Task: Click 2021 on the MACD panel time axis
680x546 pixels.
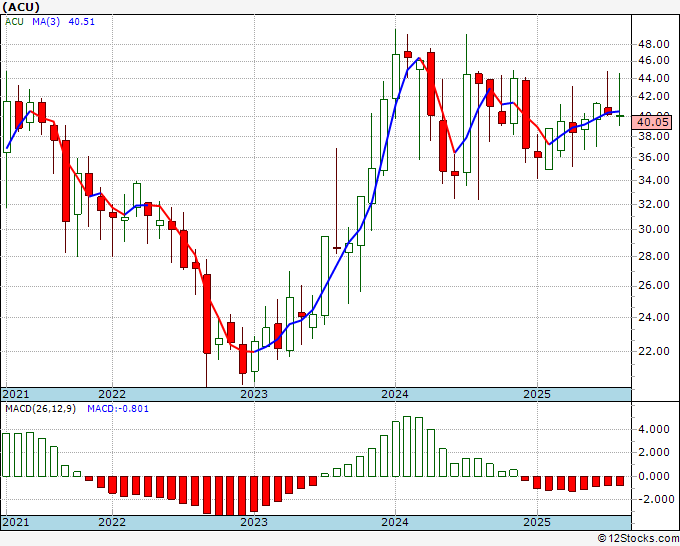Action: click(x=16, y=522)
